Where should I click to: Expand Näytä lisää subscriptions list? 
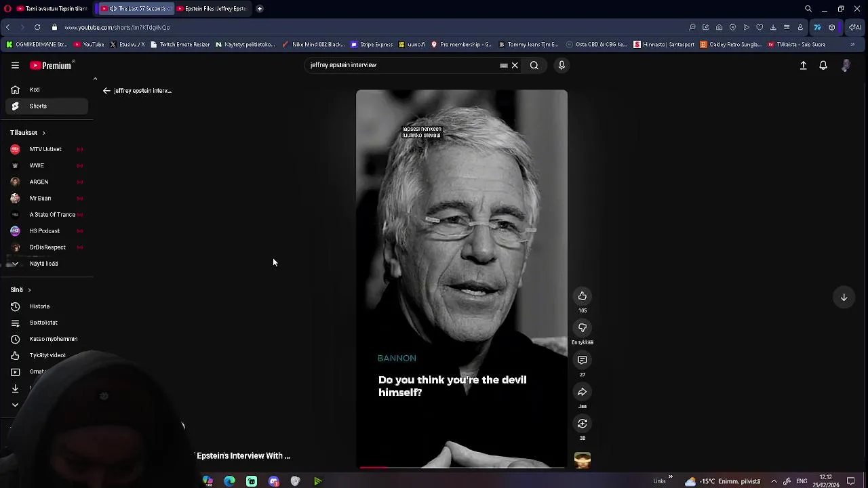(47, 264)
